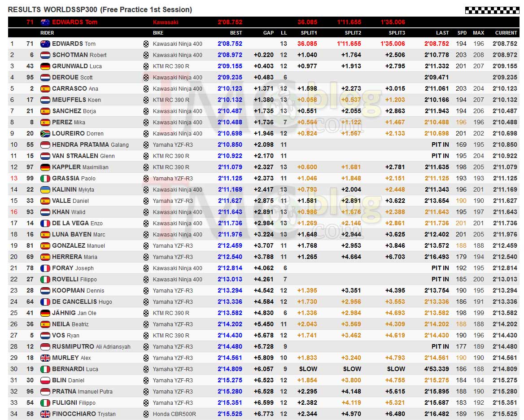Click rider name LUNA BAYEN Marc
The image size is (524, 420).
click(x=79, y=235)
